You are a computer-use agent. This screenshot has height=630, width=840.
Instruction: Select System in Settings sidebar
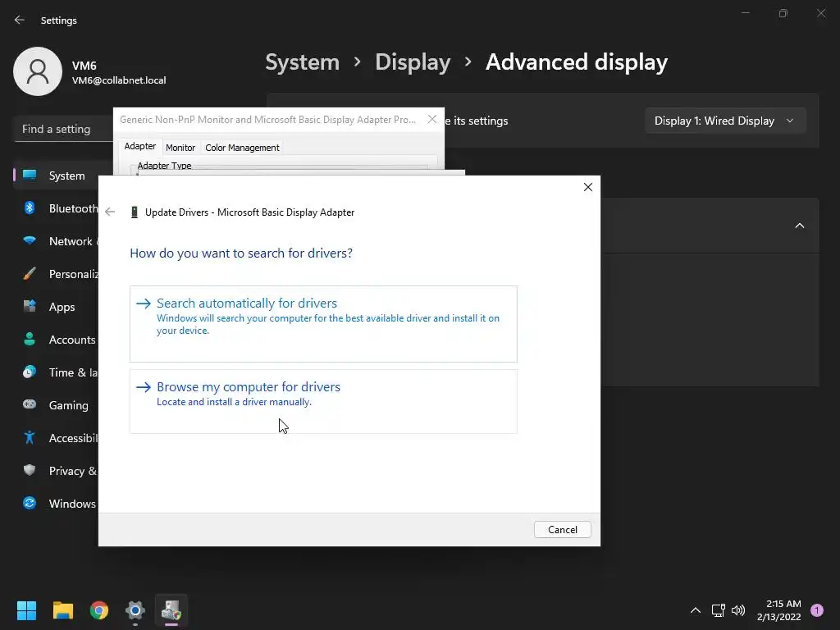point(57,176)
